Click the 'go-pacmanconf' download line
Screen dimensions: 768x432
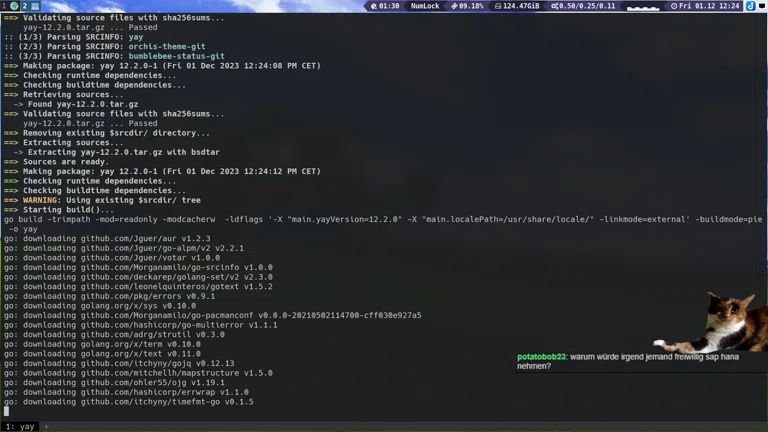coord(213,315)
